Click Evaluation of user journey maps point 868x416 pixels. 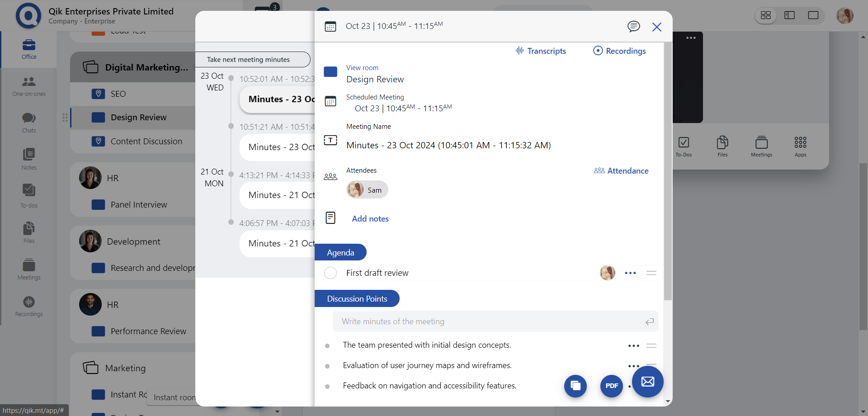pyautogui.click(x=427, y=365)
